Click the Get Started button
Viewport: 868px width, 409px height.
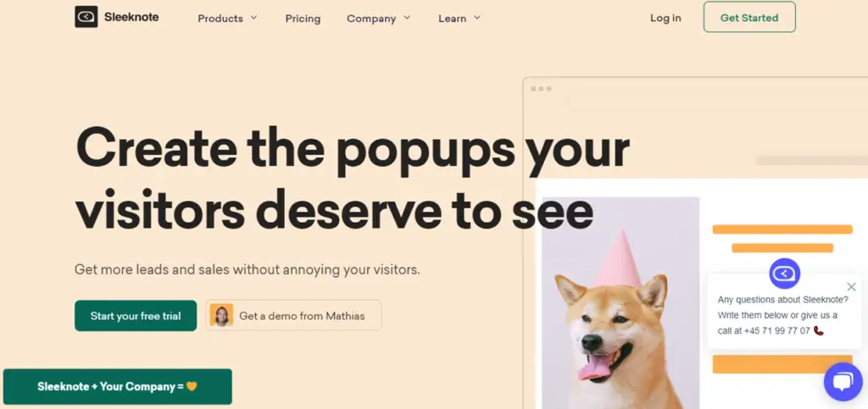749,17
